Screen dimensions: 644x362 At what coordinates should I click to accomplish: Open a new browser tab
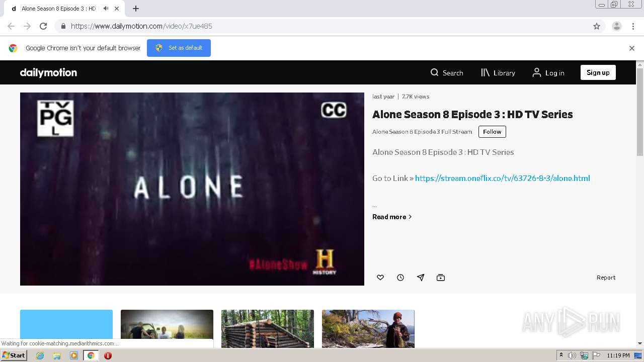coord(136,9)
